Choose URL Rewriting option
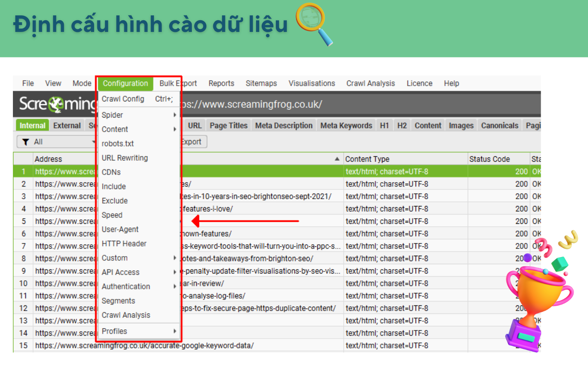 click(x=138, y=158)
